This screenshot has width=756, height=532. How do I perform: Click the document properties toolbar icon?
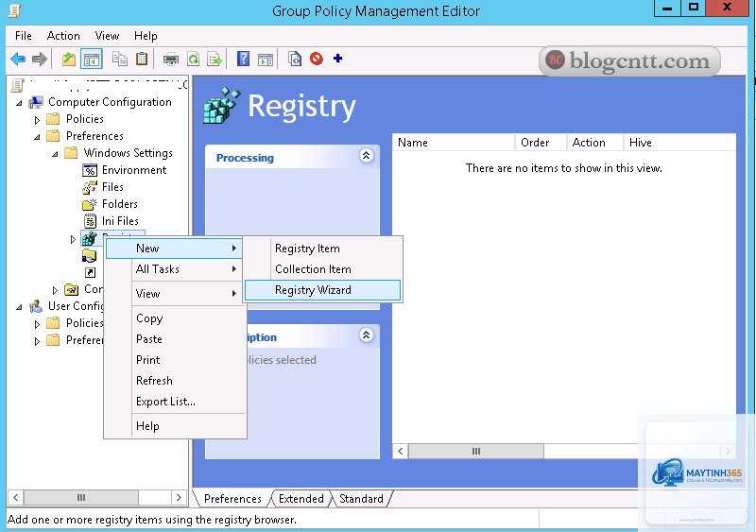pos(295,60)
